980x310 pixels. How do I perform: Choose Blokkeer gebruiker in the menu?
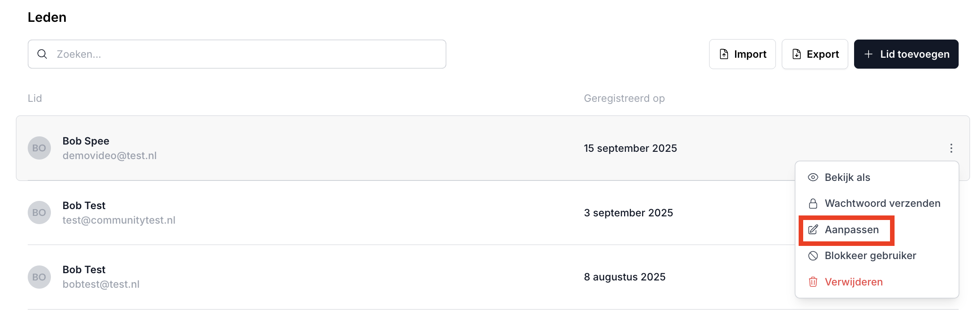click(870, 255)
